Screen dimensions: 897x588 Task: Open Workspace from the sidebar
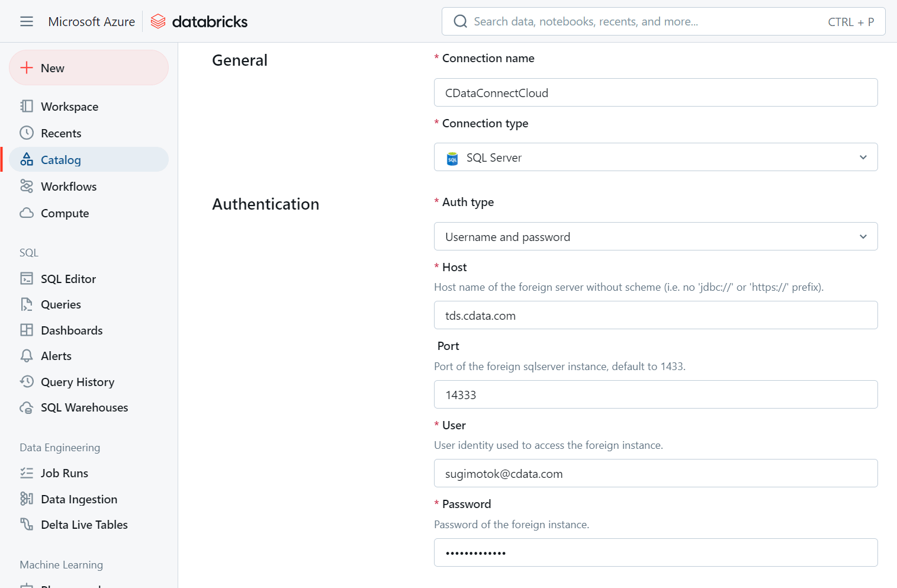[89, 106]
